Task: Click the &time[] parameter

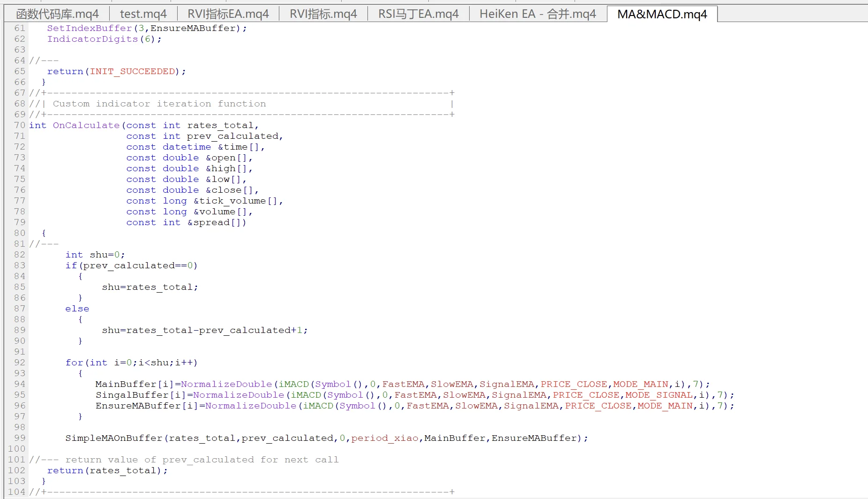Action: (x=239, y=147)
